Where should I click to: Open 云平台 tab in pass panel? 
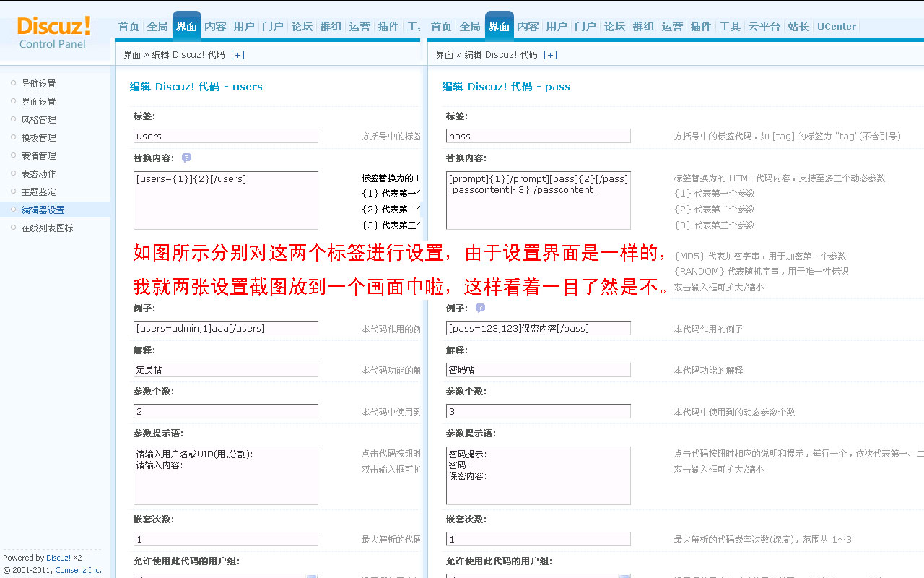(764, 27)
